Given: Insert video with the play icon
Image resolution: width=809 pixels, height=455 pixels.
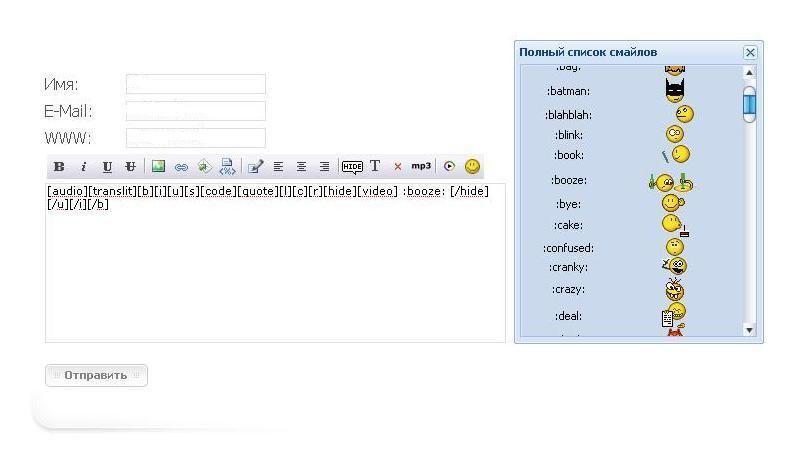Looking at the screenshot, I should [x=449, y=167].
